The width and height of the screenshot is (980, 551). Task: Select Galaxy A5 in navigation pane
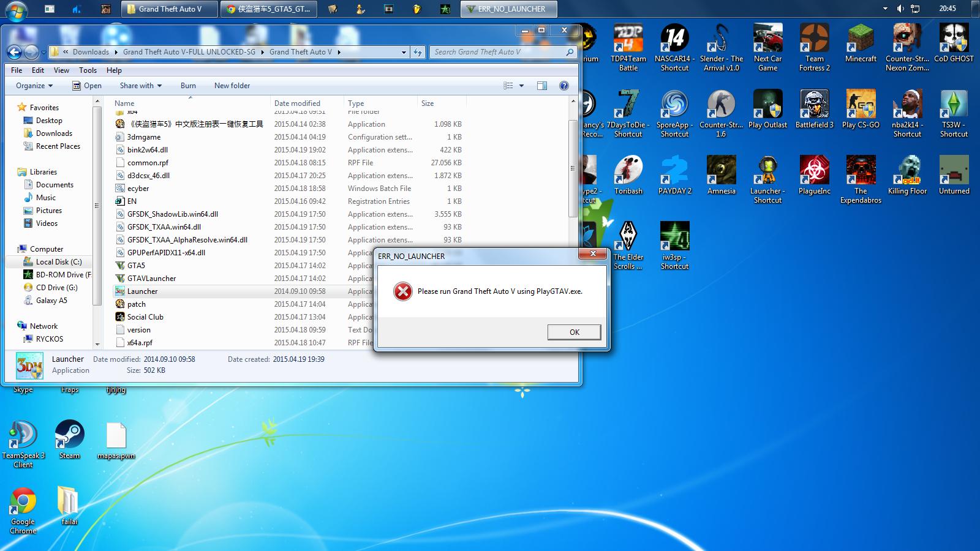51,301
